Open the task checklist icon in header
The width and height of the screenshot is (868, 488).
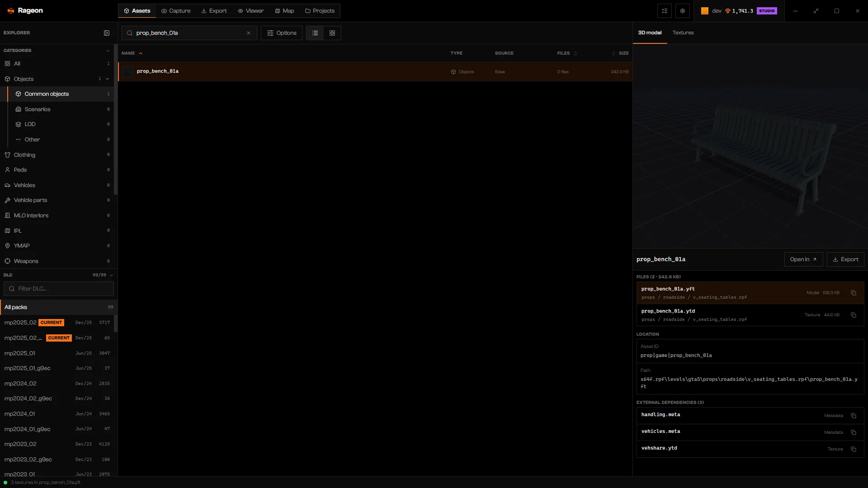pyautogui.click(x=665, y=11)
